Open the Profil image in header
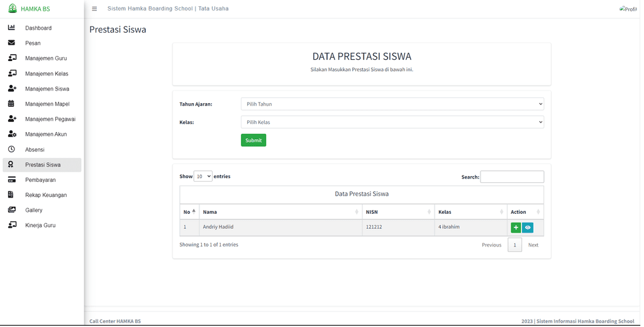This screenshot has width=644, height=327. 628,9
